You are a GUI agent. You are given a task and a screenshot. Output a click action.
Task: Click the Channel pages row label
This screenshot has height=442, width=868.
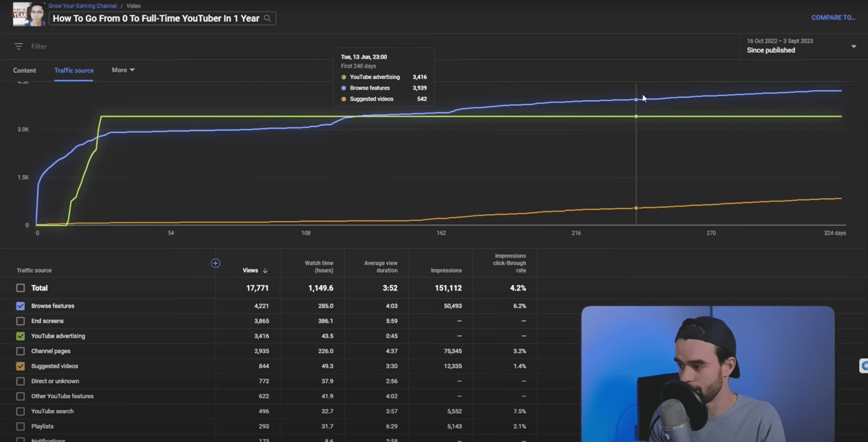tap(51, 351)
